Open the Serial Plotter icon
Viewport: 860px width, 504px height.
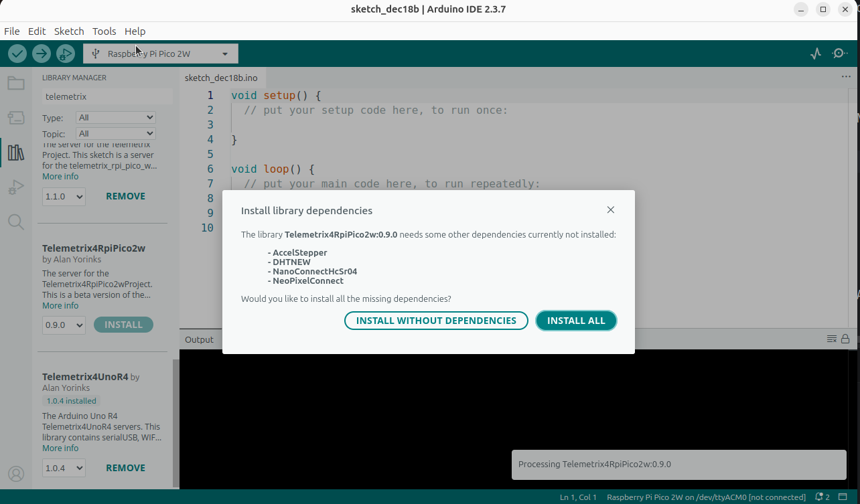point(815,54)
